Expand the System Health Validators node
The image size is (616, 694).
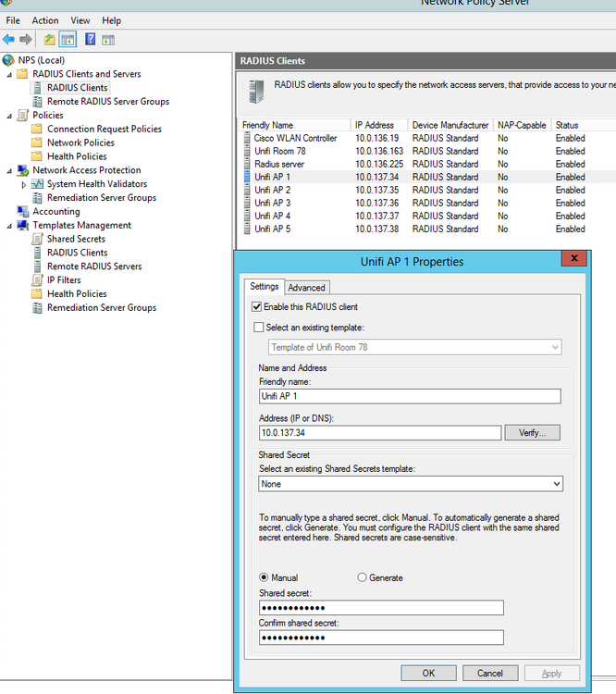pos(24,184)
